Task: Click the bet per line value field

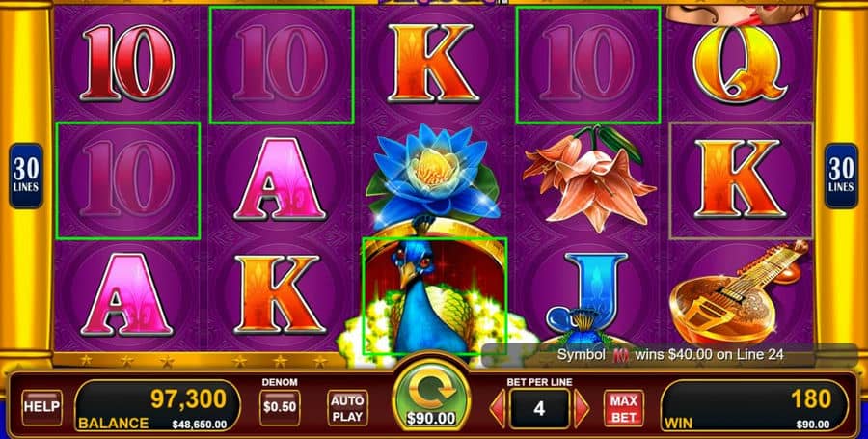Action: (x=539, y=408)
